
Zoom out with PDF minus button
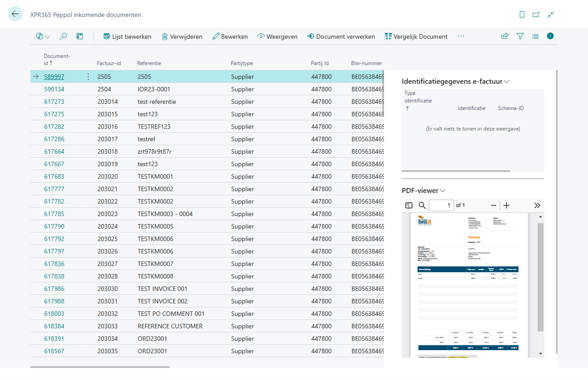click(493, 205)
